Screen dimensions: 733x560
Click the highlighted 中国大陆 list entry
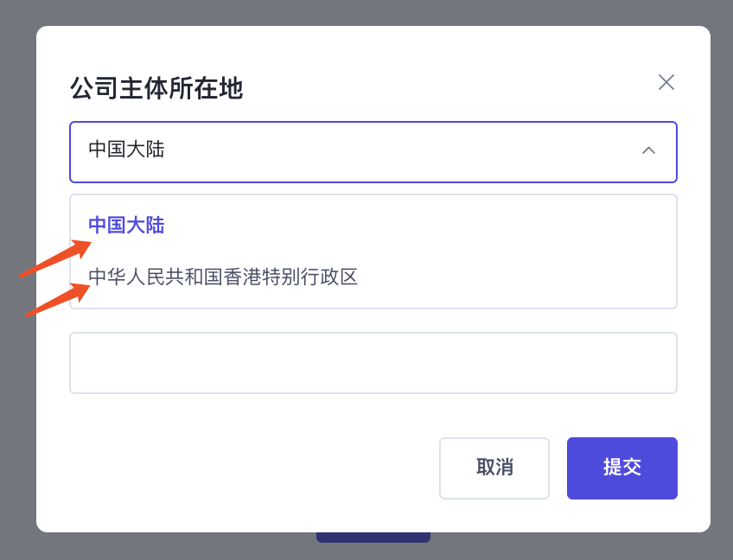[125, 223]
